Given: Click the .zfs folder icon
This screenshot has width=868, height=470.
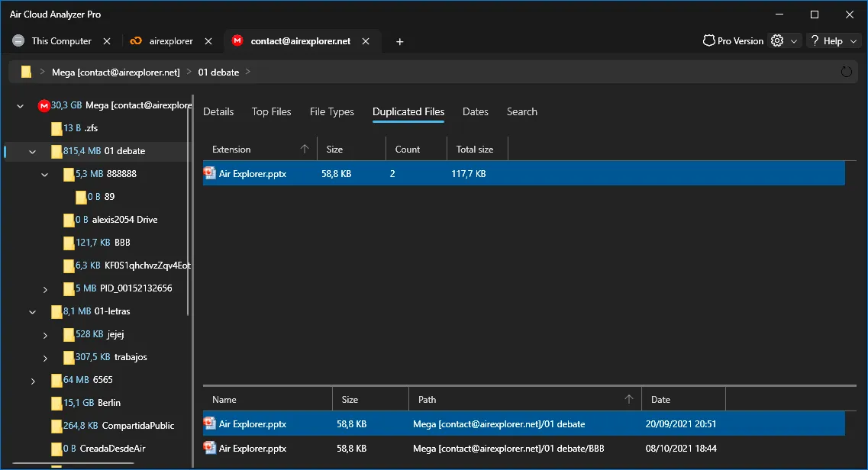Looking at the screenshot, I should click(56, 128).
